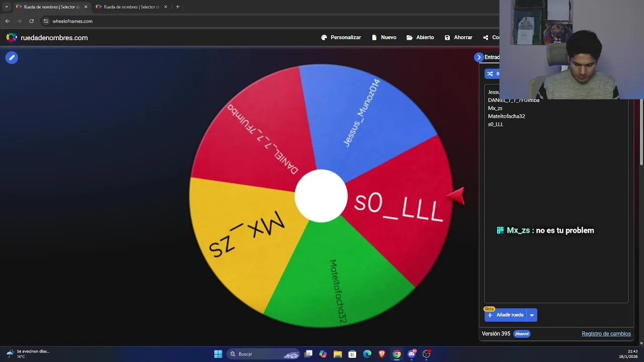Reload the page

(x=31, y=21)
